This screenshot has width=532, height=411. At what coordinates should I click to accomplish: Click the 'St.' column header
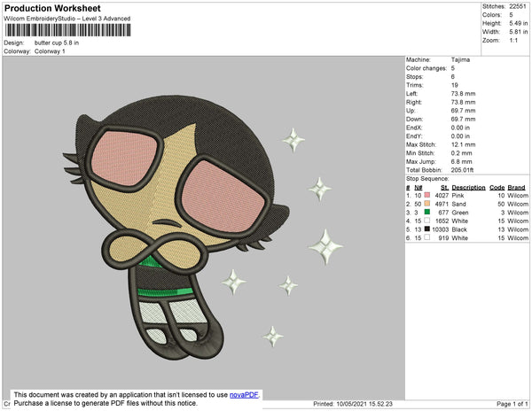(444, 188)
